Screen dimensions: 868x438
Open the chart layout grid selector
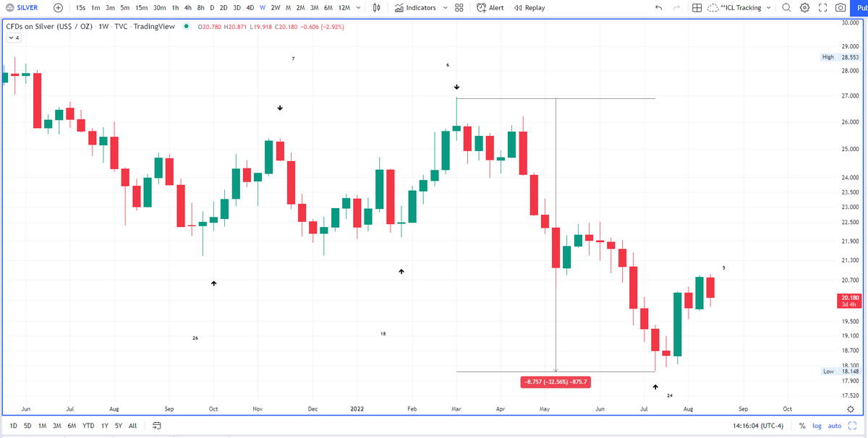tap(697, 7)
